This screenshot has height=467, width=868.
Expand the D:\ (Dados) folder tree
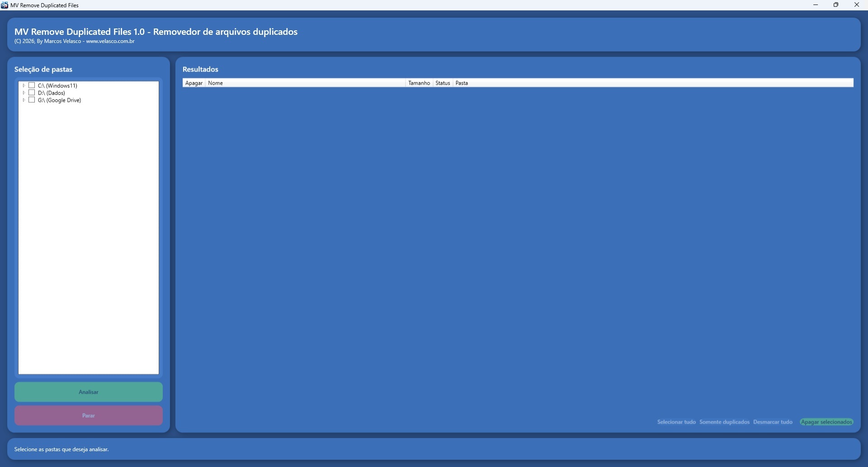click(24, 93)
